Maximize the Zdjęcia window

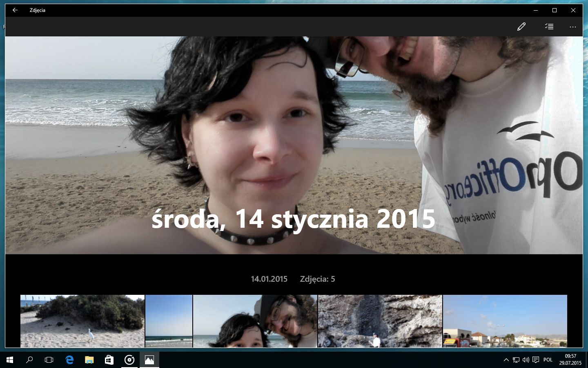point(555,10)
